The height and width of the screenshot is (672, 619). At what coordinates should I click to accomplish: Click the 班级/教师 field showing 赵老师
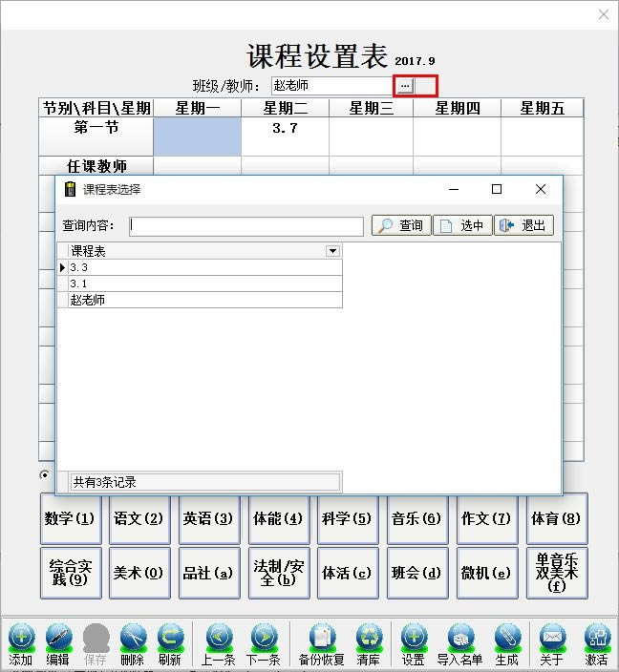[x=332, y=86]
